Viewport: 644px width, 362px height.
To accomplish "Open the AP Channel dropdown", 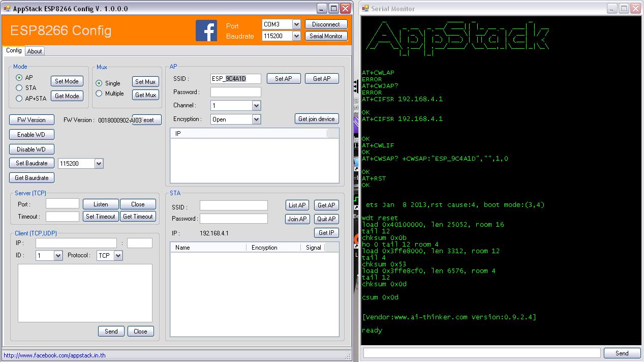I will click(x=256, y=106).
